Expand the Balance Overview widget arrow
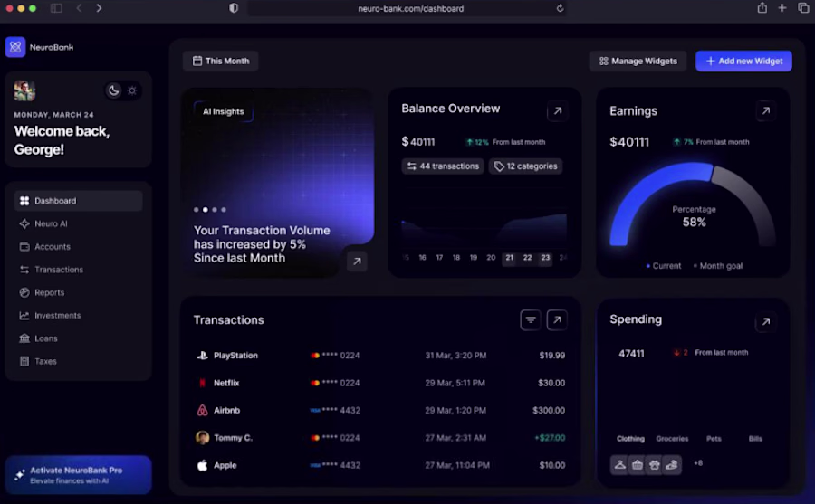Viewport: 815px width, 504px height. click(557, 110)
